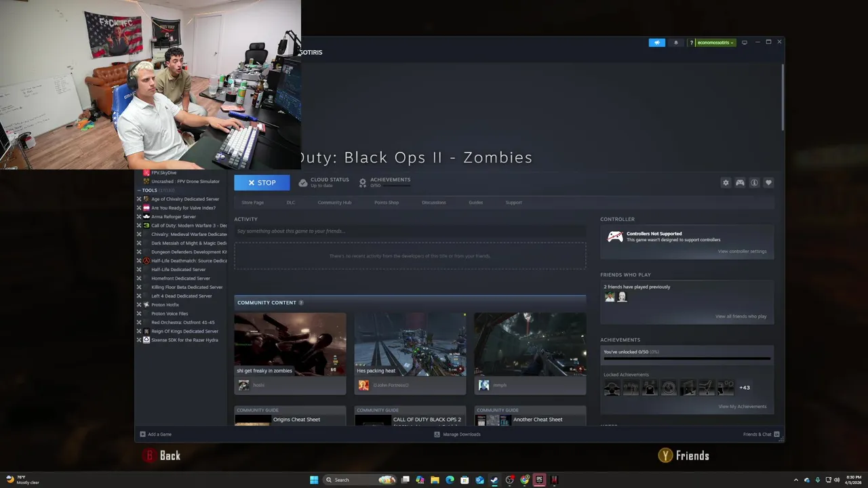Viewport: 868px width, 488px height.
Task: Click the second friend avatar under Friends Who Play
Action: 622,297
